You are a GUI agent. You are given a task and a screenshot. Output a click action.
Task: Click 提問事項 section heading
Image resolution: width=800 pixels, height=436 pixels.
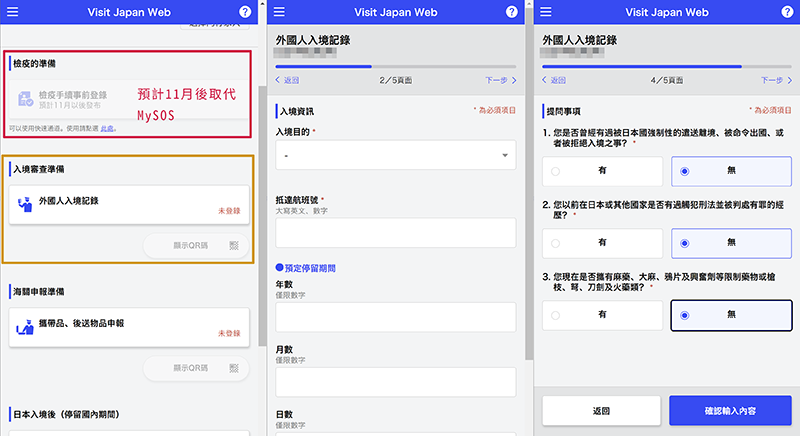(563, 111)
